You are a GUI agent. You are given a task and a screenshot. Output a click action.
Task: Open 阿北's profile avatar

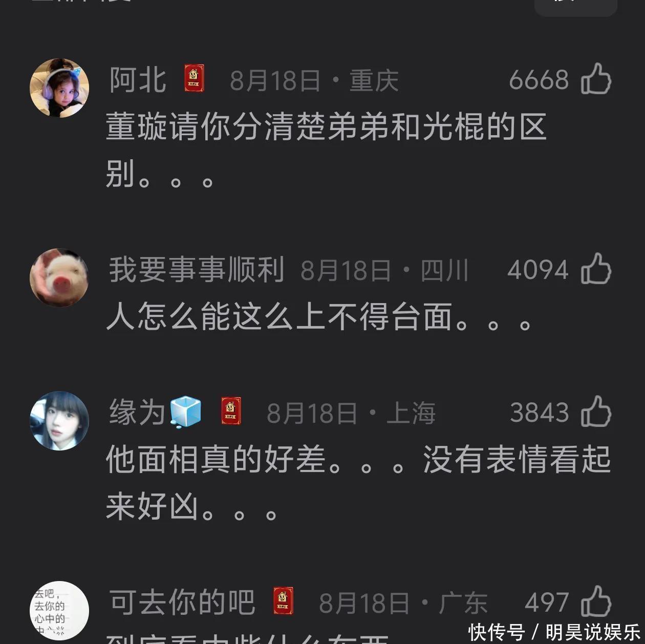[x=59, y=88]
